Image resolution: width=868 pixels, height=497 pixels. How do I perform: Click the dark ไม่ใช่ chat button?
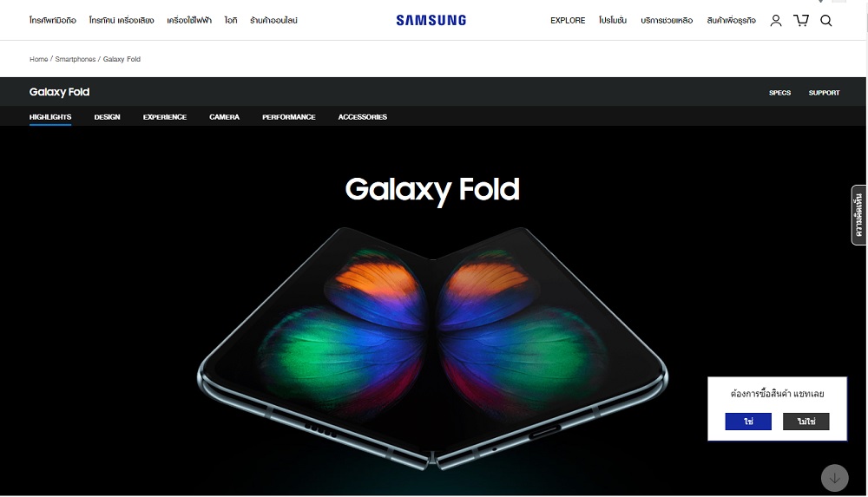click(x=806, y=422)
